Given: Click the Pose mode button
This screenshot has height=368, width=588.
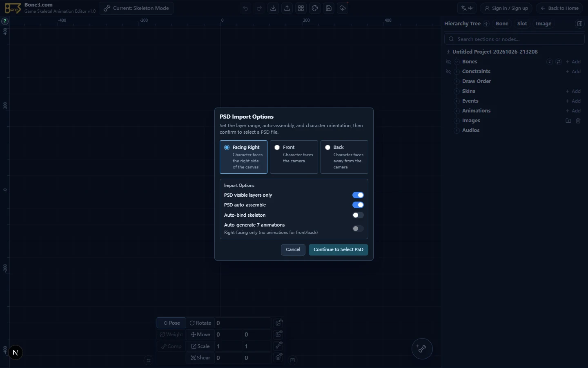Looking at the screenshot, I should point(171,323).
